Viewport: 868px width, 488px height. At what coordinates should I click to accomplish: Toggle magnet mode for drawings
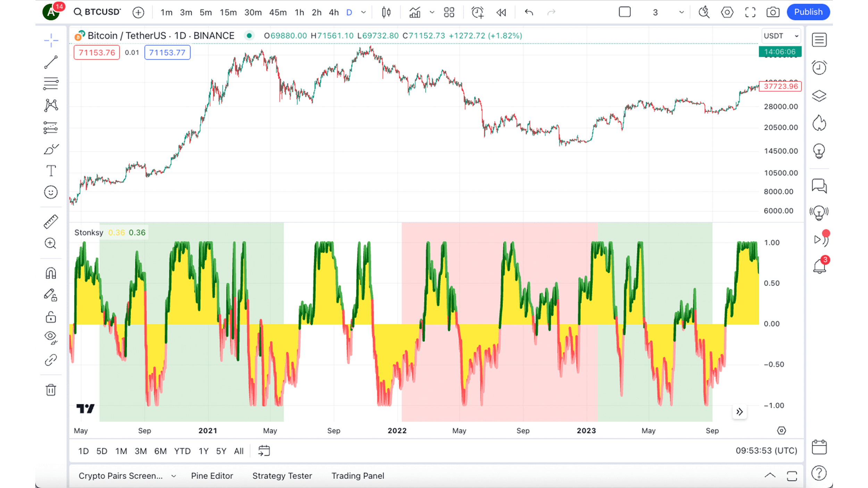pyautogui.click(x=51, y=273)
